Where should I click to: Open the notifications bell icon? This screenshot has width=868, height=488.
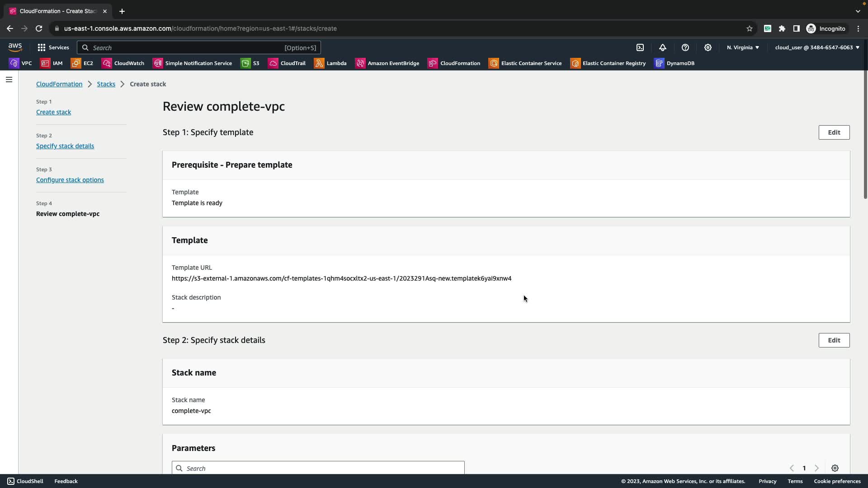(x=663, y=47)
